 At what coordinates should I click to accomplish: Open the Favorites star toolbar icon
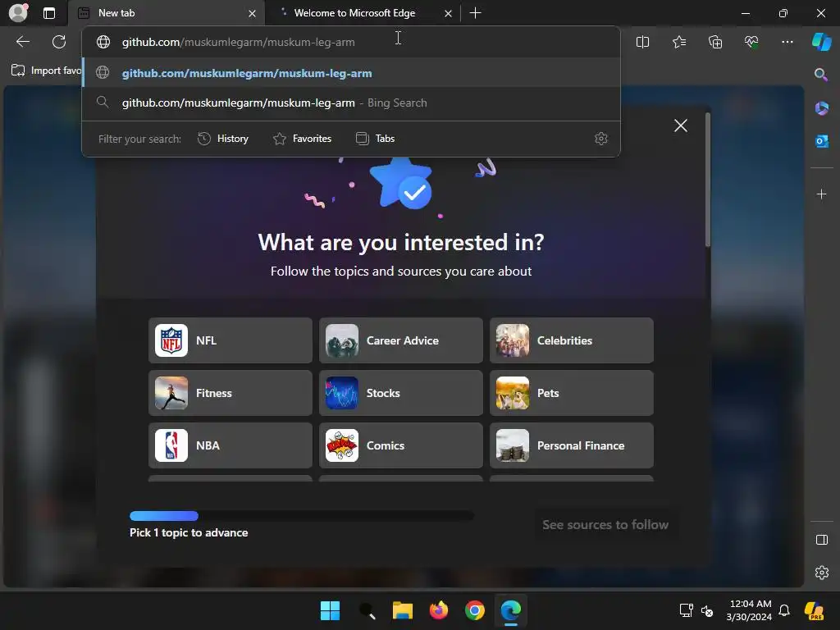click(x=678, y=42)
